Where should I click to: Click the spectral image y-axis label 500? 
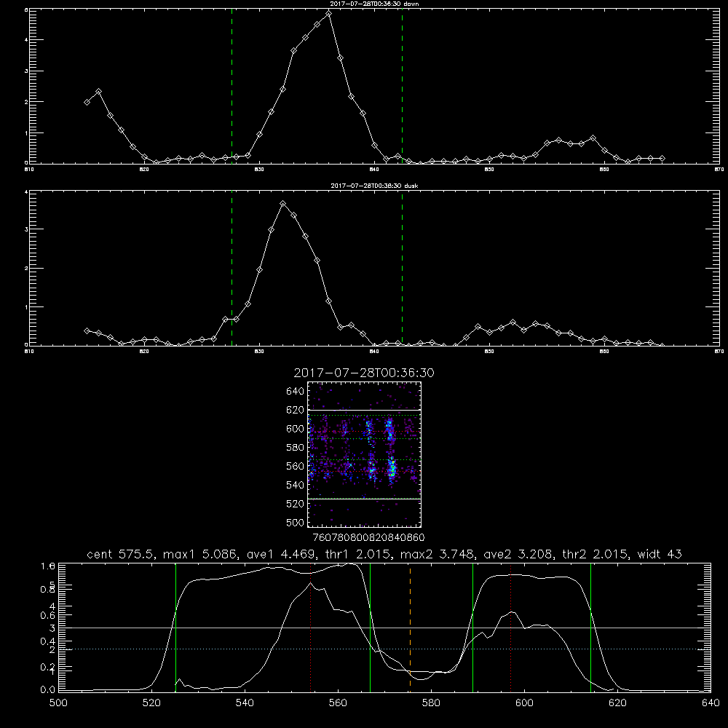296,522
